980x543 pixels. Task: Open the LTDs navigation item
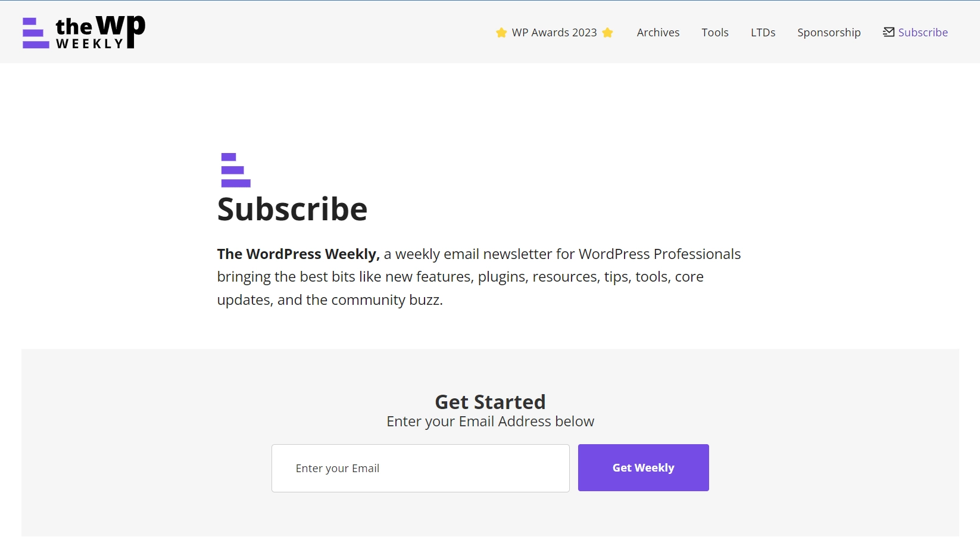pos(763,33)
